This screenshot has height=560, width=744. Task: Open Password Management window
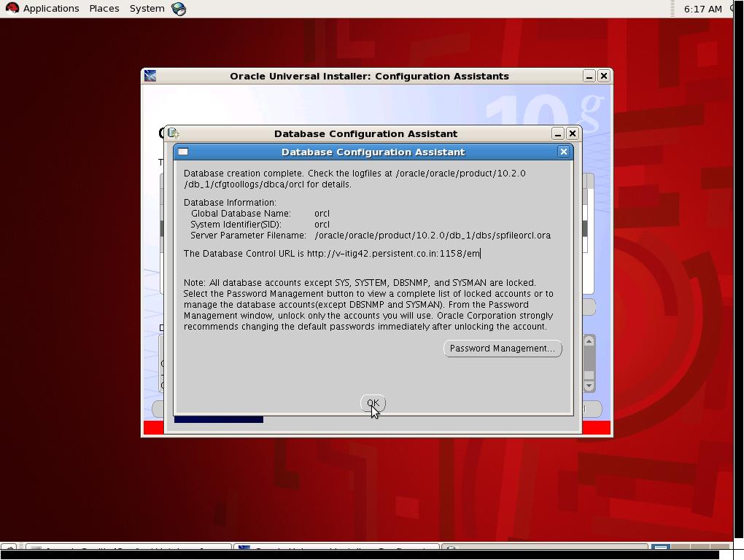pyautogui.click(x=503, y=349)
